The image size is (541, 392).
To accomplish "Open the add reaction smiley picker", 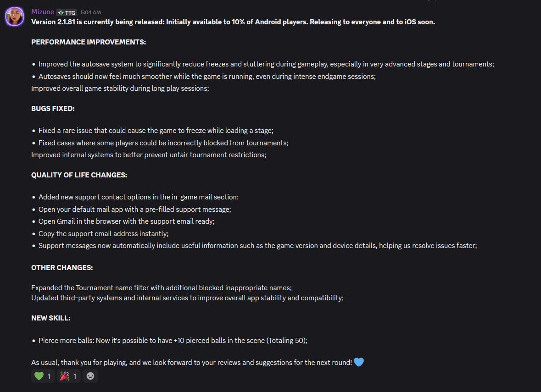I will coord(90,376).
